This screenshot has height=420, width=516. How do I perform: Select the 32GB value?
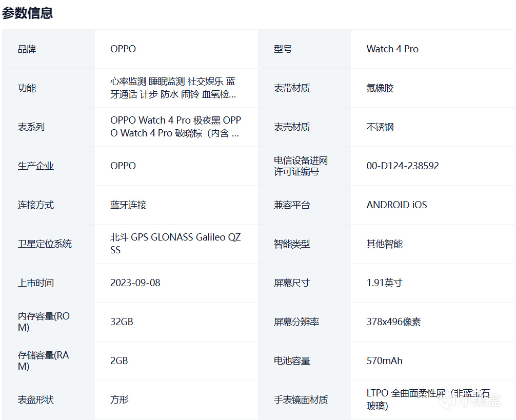click(122, 322)
